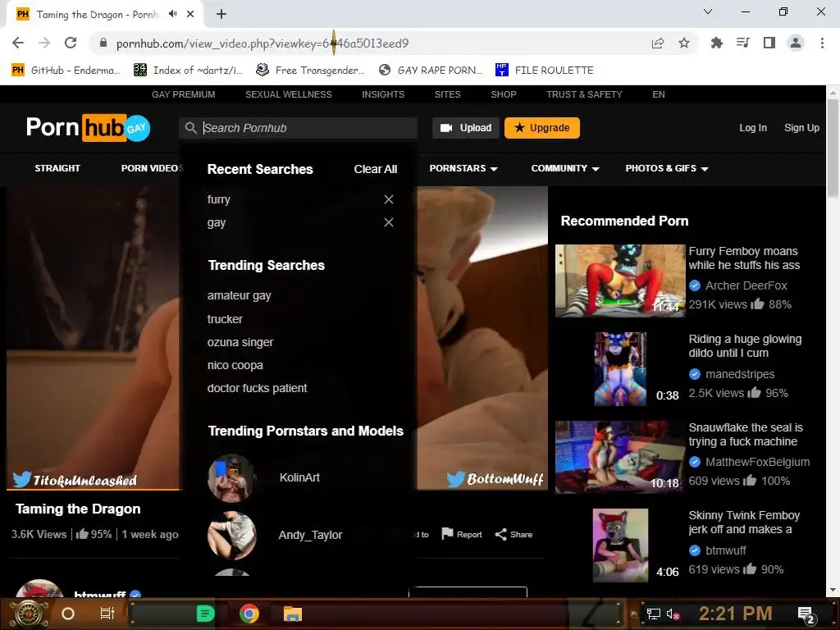Open the SHOP top menu item
Screen dimensions: 840x630
(504, 94)
